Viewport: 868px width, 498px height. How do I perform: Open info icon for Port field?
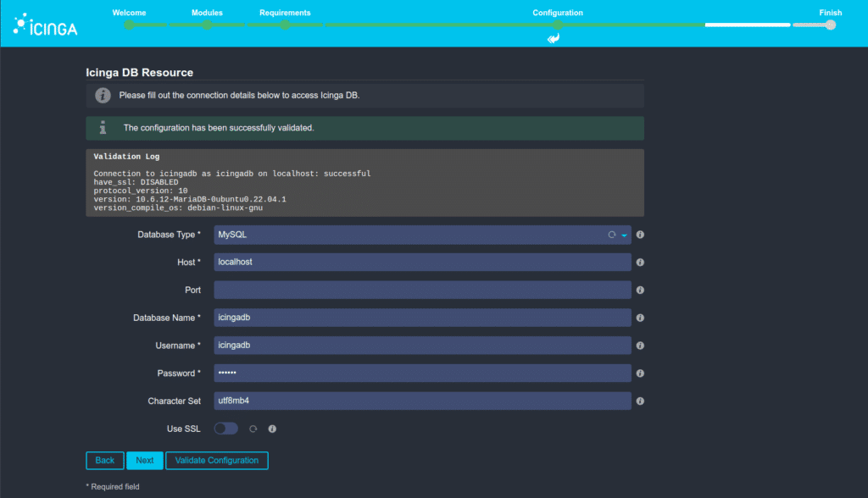tap(640, 290)
